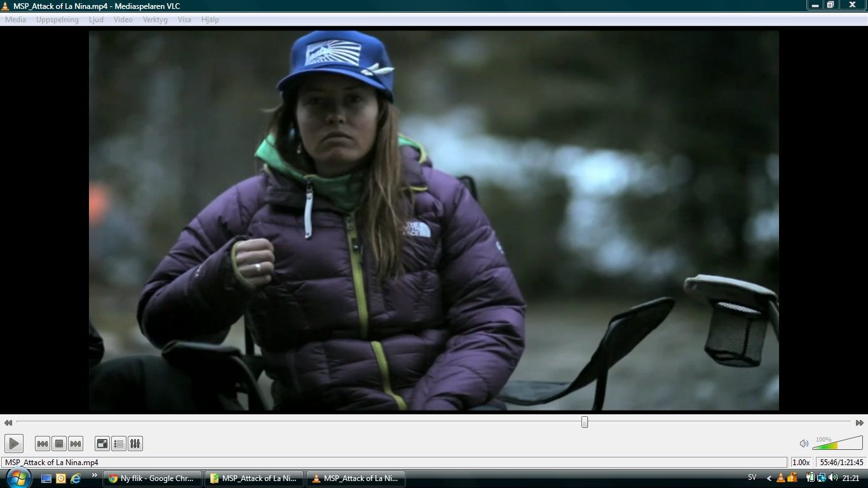Stop playback with the stop button
This screenshot has width=868, height=488.
[58, 444]
